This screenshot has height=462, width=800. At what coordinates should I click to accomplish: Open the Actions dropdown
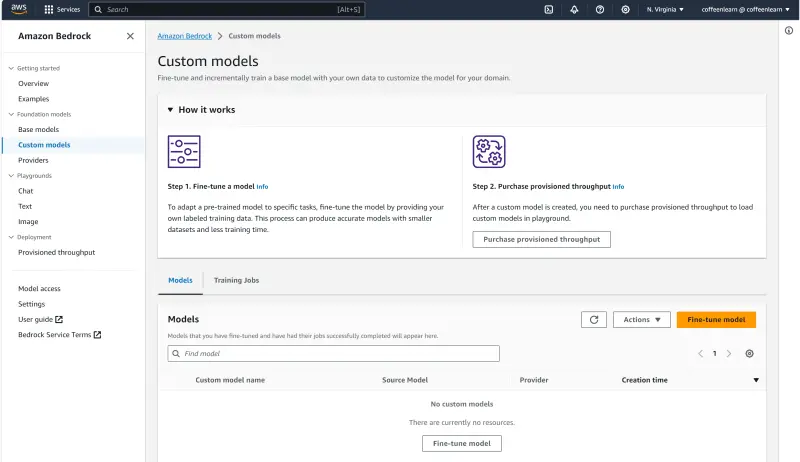point(641,320)
